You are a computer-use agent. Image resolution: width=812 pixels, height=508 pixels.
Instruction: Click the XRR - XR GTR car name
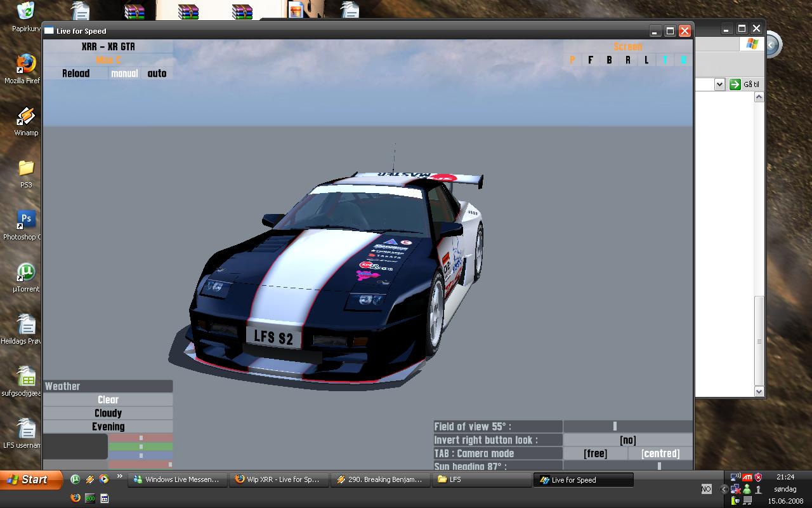(108, 47)
